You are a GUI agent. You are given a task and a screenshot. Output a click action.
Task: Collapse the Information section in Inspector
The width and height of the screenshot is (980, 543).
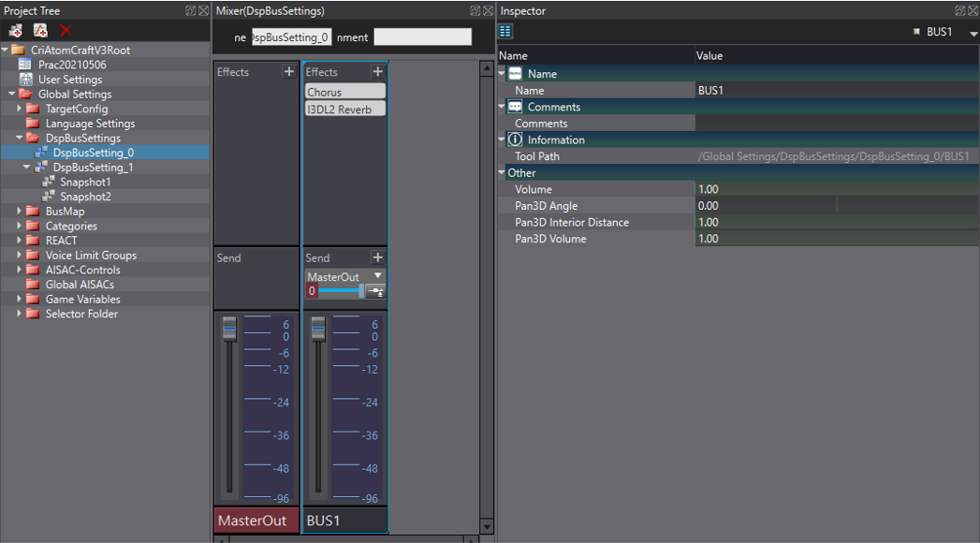(x=503, y=139)
